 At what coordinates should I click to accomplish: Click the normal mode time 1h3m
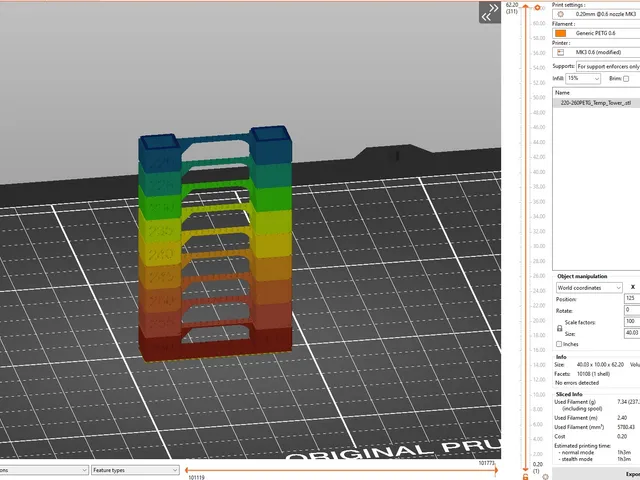tap(624, 452)
